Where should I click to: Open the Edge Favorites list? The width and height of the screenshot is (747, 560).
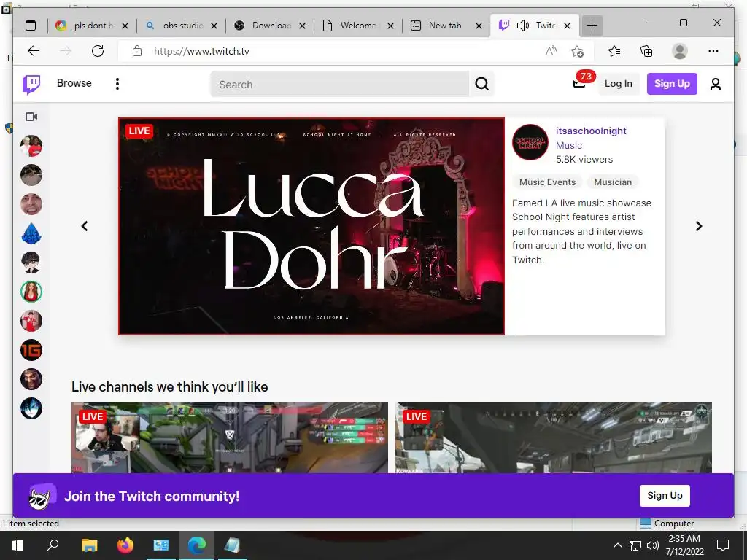(614, 51)
